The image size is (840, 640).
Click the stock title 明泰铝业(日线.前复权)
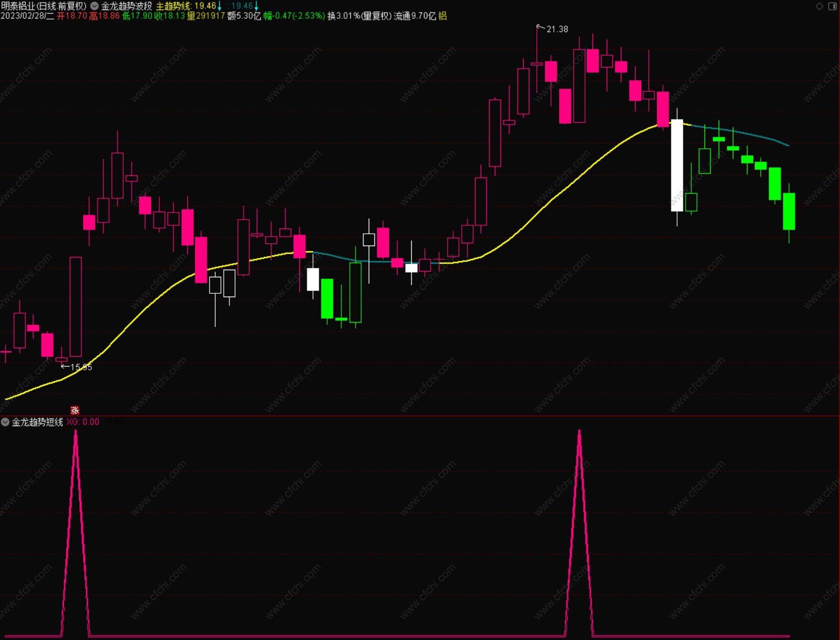[44, 6]
